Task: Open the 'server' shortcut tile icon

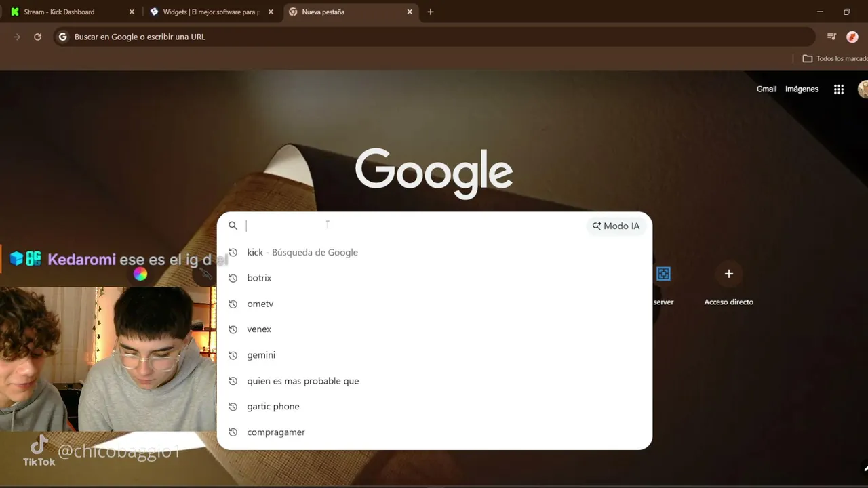Action: pos(663,274)
